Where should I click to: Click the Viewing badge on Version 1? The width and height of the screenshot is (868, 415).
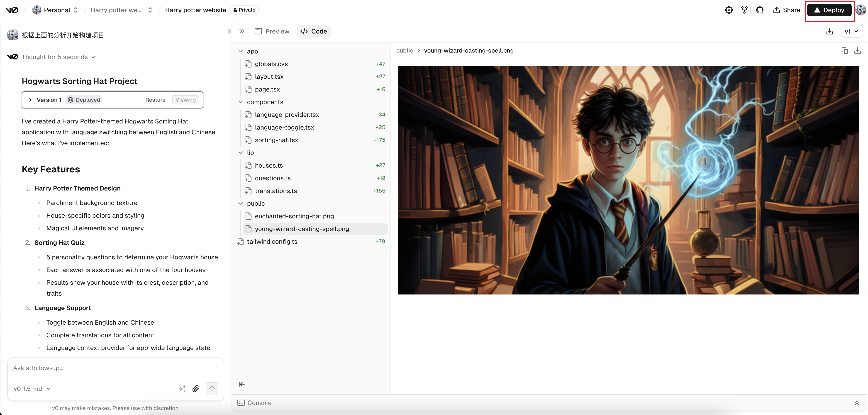click(185, 100)
